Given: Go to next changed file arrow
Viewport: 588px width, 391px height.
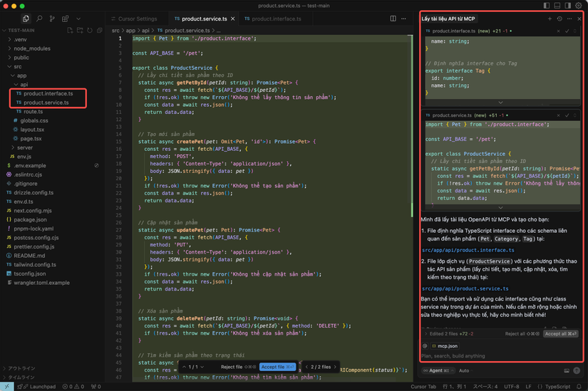Looking at the screenshot, I should tap(335, 367).
